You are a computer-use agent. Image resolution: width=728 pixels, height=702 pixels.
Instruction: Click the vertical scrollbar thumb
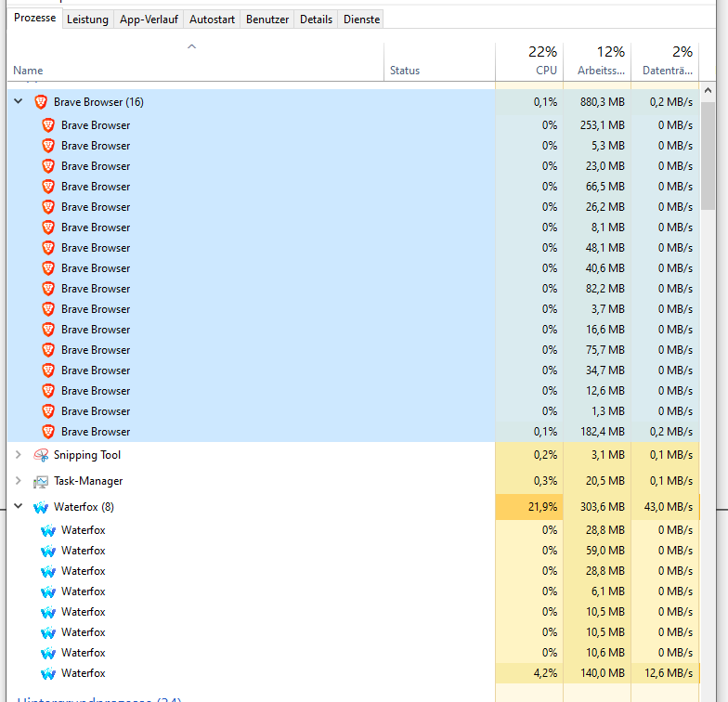point(708,156)
